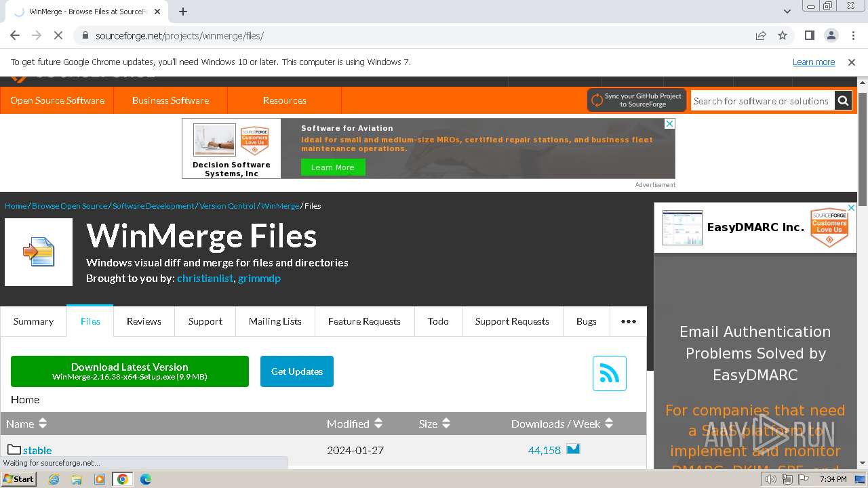Open the Mailing Lists tab

pyautogui.click(x=275, y=321)
